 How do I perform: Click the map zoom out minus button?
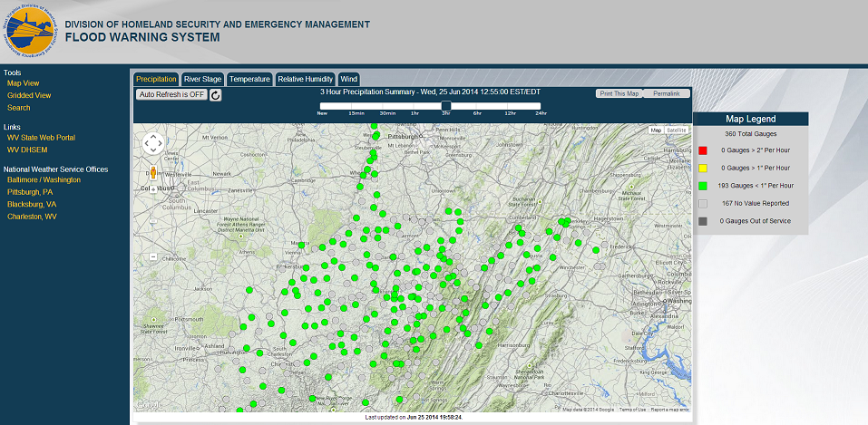point(153,256)
